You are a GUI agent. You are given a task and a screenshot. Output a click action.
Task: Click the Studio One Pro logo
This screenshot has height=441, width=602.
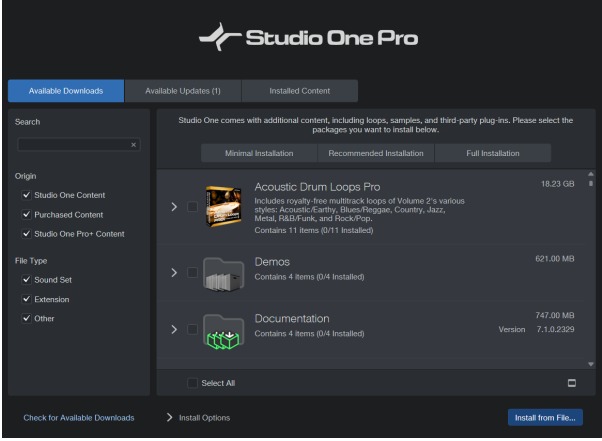click(308, 37)
